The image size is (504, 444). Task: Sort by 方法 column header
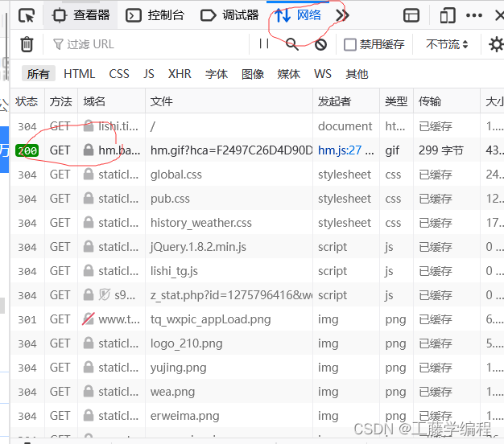pyautogui.click(x=61, y=101)
